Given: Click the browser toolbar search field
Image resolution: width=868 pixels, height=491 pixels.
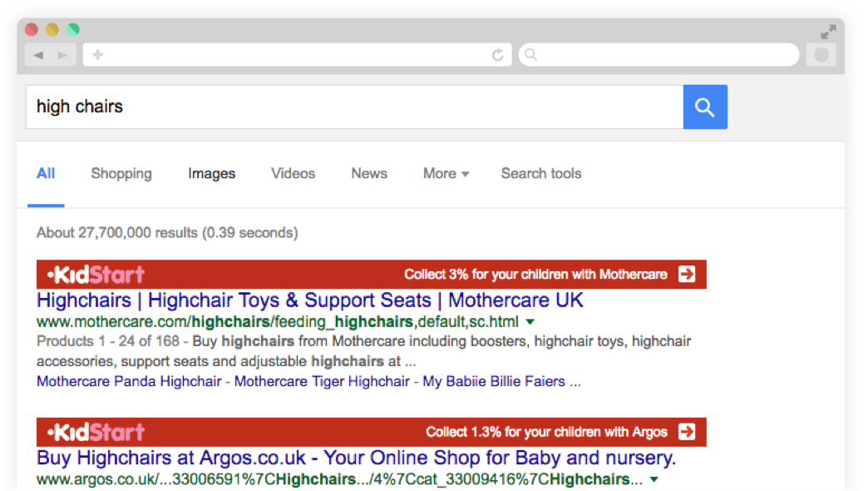Looking at the screenshot, I should [658, 54].
